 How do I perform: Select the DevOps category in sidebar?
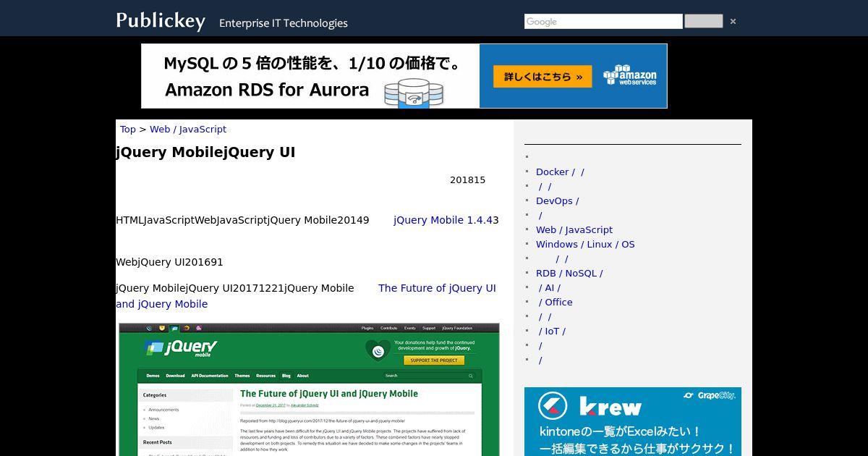click(x=554, y=201)
